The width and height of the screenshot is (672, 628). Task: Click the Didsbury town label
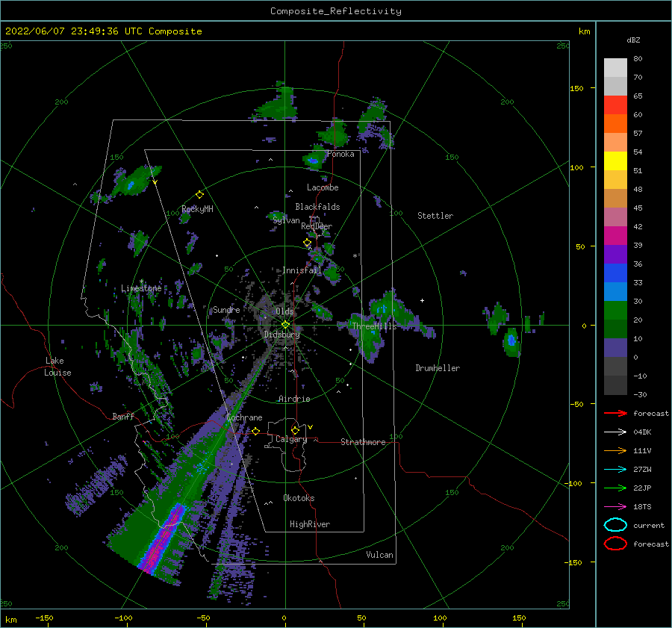click(x=281, y=335)
